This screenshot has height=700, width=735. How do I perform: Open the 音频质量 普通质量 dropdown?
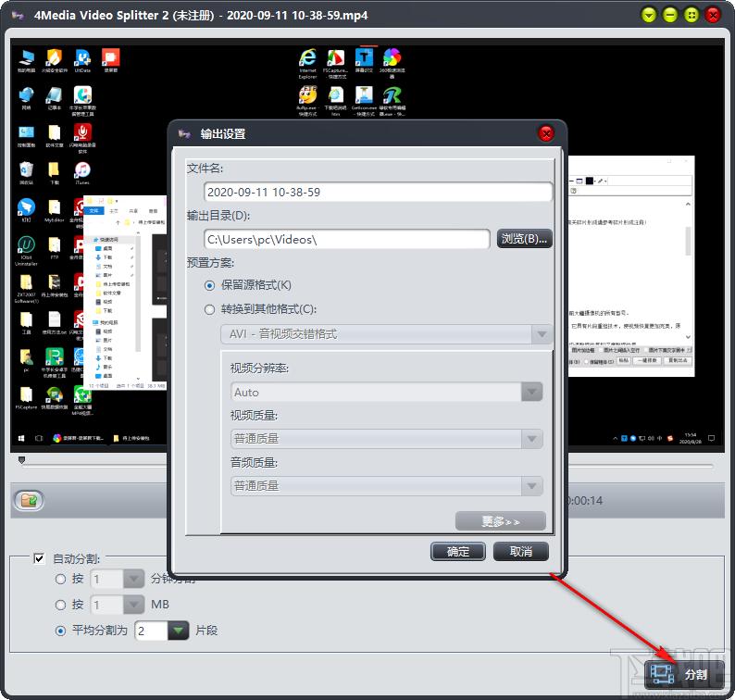532,486
